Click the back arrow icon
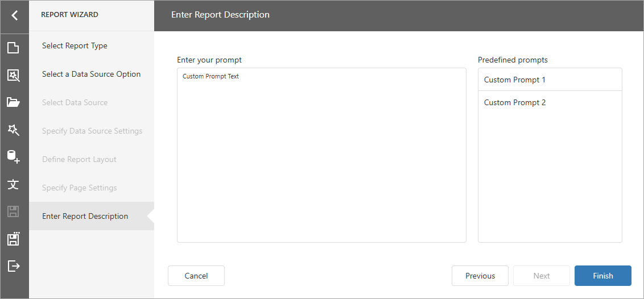The width and height of the screenshot is (644, 299). pos(14,15)
